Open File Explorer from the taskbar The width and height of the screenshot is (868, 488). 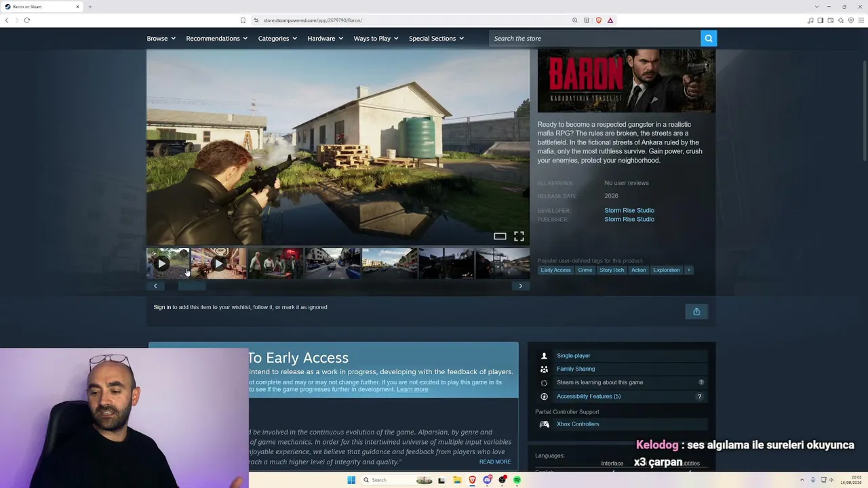point(457,480)
